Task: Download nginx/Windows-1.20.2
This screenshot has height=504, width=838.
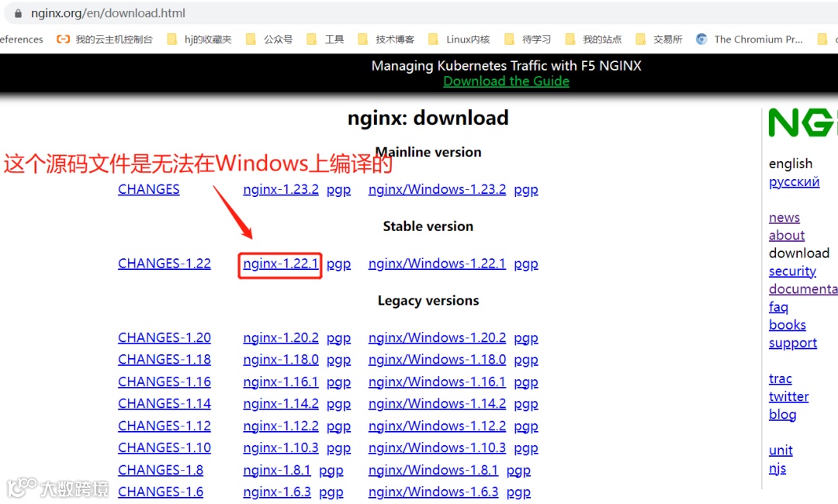Action: (x=437, y=338)
